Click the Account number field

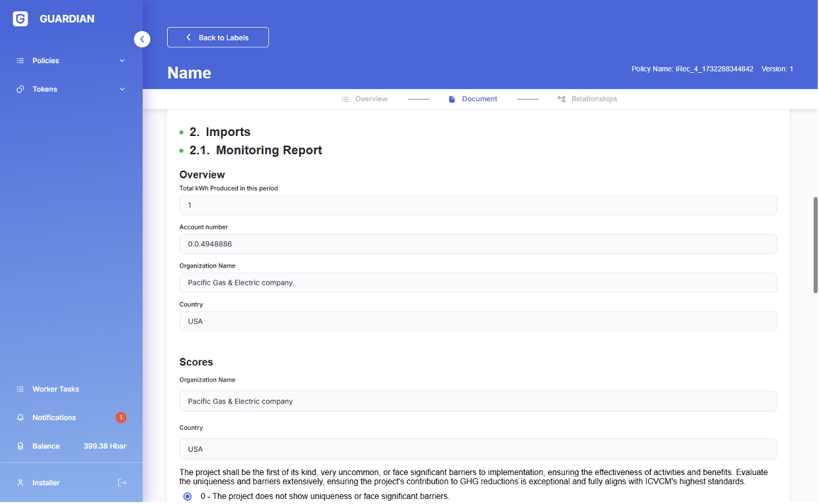coord(477,244)
